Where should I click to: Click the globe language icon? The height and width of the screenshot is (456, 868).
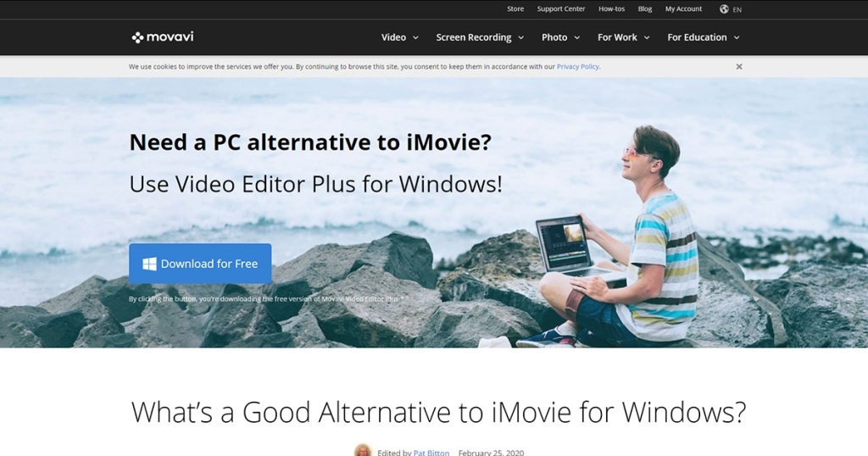[x=724, y=8]
